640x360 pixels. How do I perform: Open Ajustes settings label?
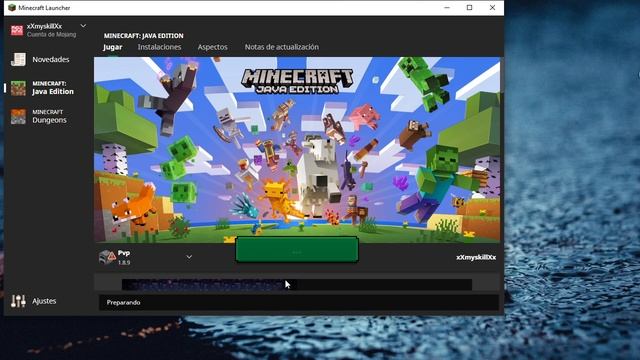tap(44, 301)
